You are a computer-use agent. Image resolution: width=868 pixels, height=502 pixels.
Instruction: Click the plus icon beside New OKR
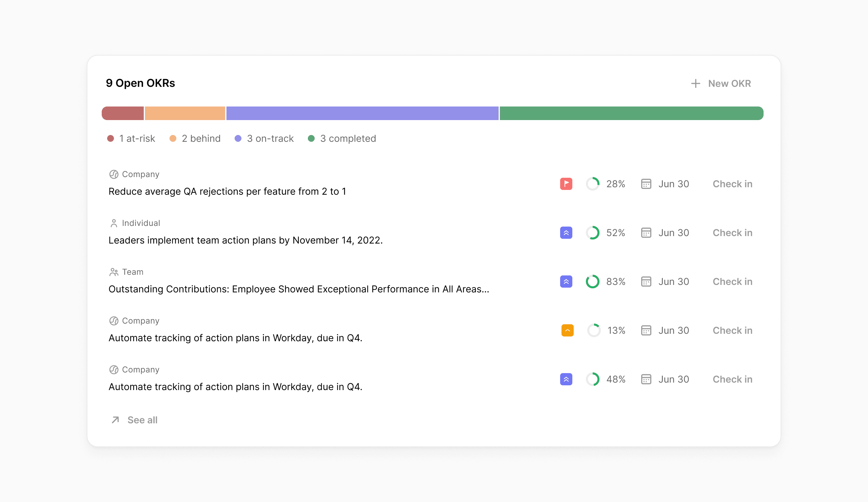point(695,83)
